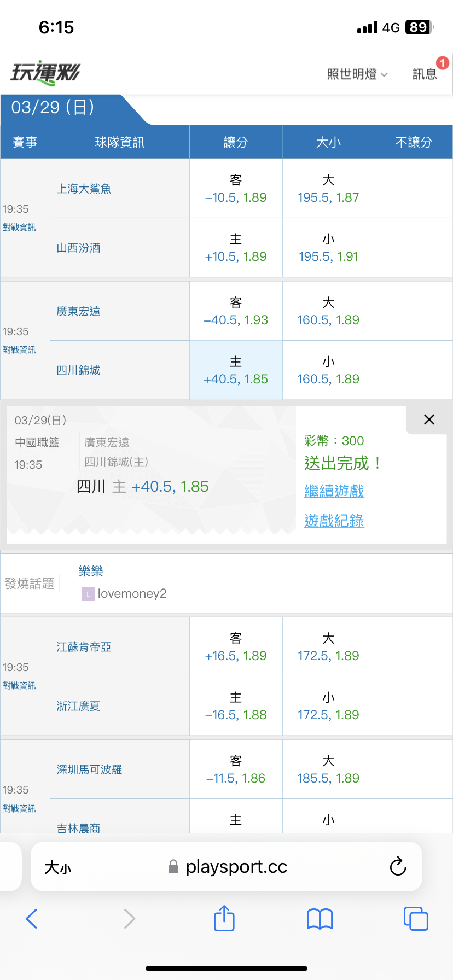This screenshot has height=980, width=453.
Task: Open the 訊息 notifications
Action: click(425, 74)
